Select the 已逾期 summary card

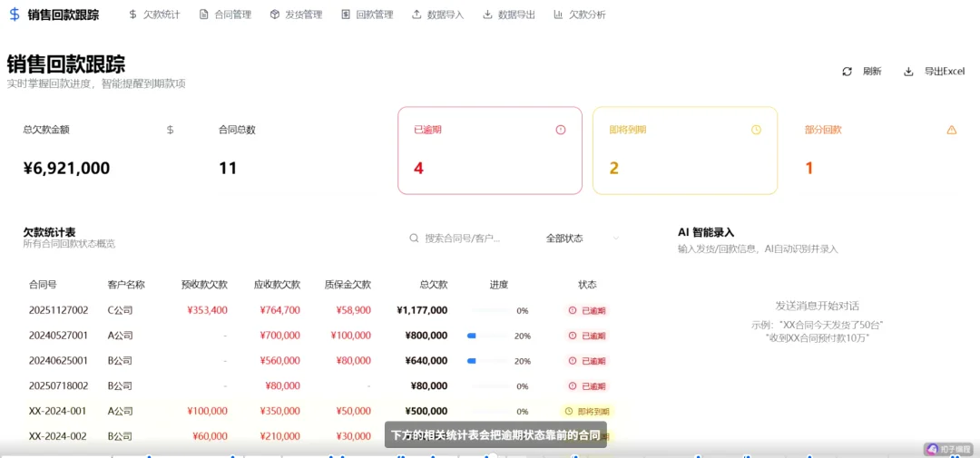coord(490,151)
